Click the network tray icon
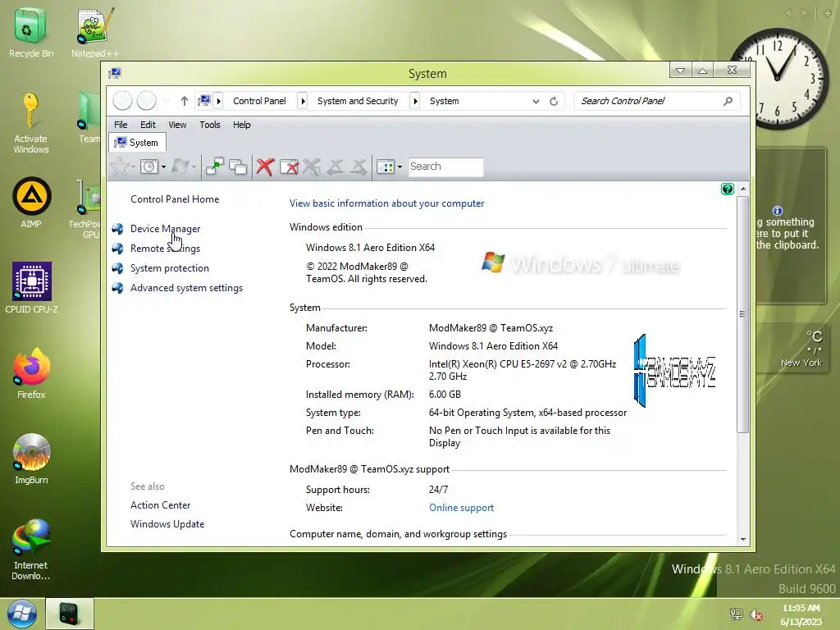This screenshot has width=840, height=630. click(737, 614)
